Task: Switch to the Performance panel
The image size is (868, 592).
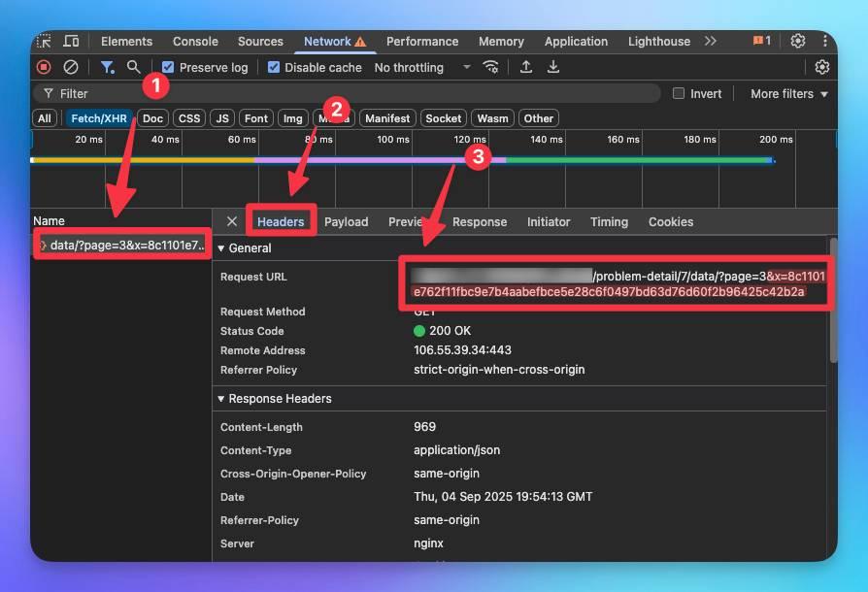Action: (x=422, y=42)
